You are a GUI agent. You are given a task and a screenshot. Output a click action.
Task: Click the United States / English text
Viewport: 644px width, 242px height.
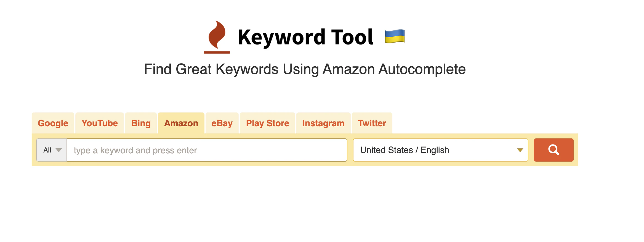point(405,150)
